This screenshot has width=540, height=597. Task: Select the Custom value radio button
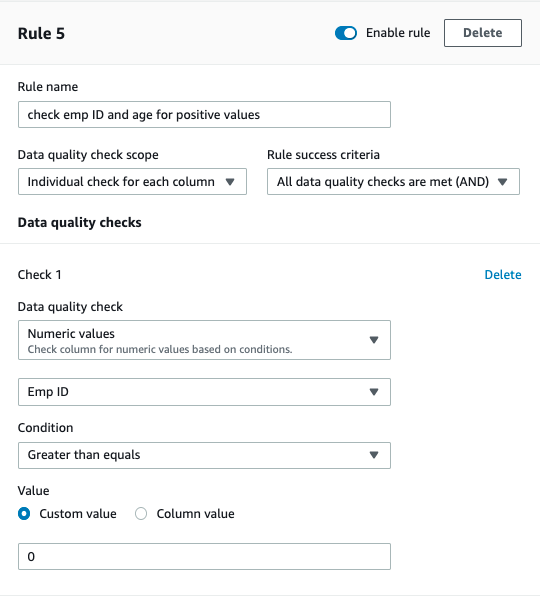24,514
